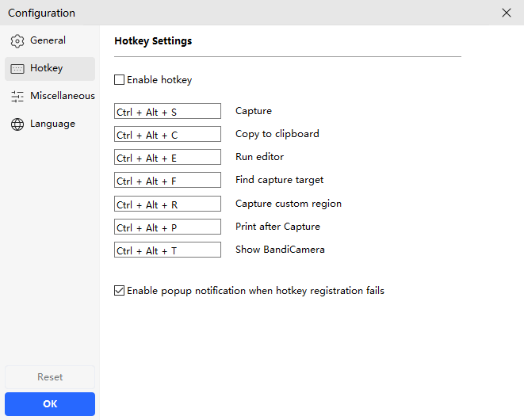Click the Hotkey keyboard icon
The width and height of the screenshot is (524, 420).
coord(17,69)
